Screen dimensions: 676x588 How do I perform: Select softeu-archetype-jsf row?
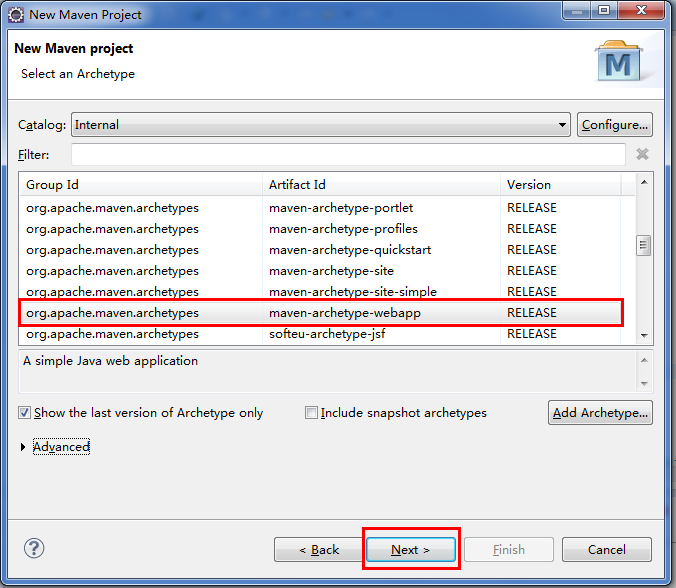(320, 334)
